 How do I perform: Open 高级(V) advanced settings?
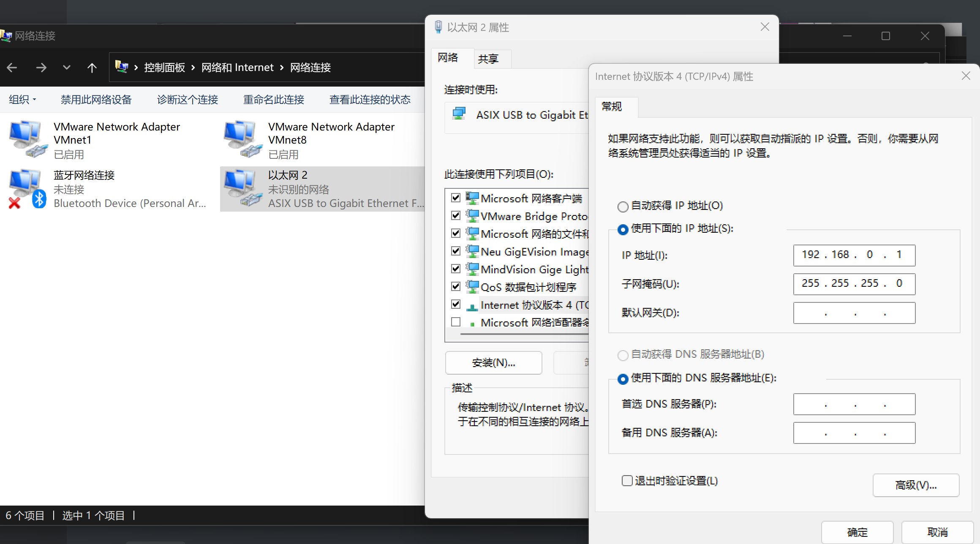[x=915, y=485]
